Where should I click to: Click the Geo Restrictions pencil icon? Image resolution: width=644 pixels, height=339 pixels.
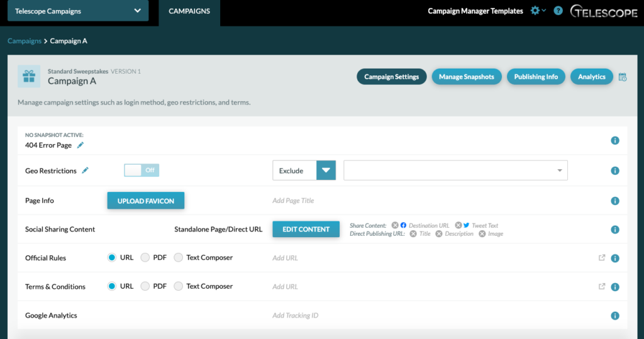click(85, 170)
